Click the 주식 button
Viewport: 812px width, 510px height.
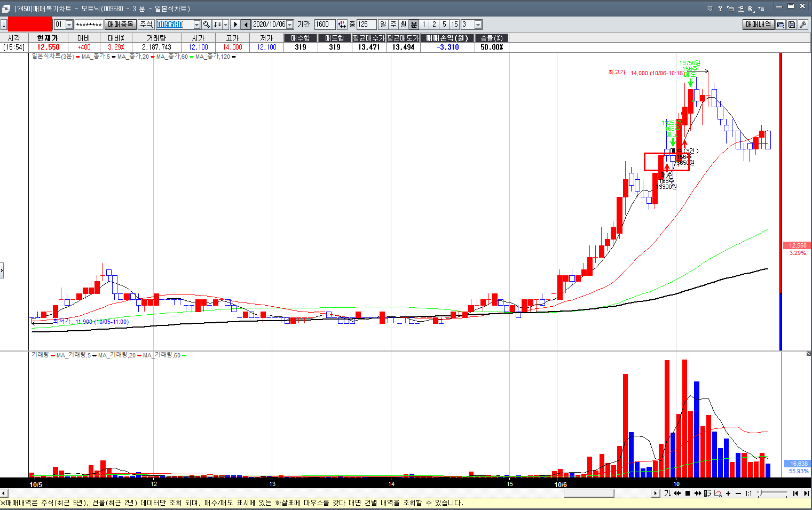[x=146, y=25]
